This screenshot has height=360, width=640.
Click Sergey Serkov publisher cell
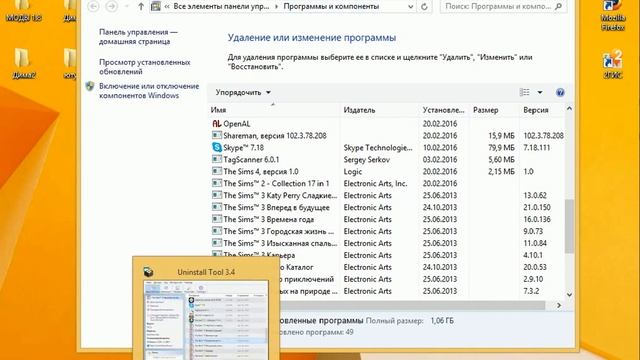point(367,160)
